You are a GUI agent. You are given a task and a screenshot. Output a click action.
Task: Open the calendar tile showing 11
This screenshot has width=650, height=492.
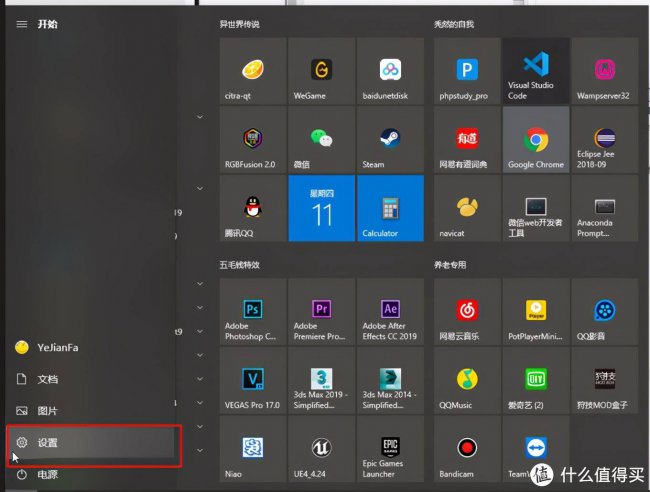tap(322, 208)
